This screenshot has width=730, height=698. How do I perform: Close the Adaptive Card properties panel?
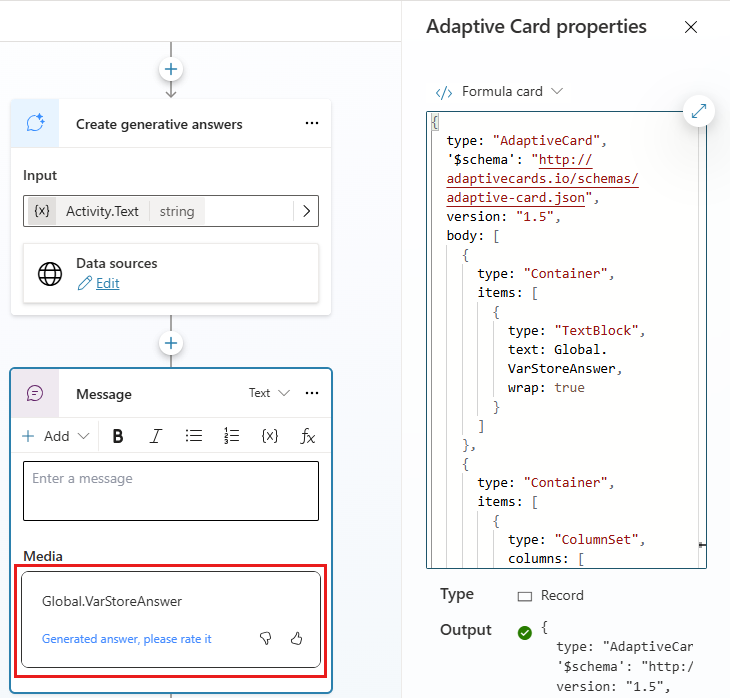691,27
